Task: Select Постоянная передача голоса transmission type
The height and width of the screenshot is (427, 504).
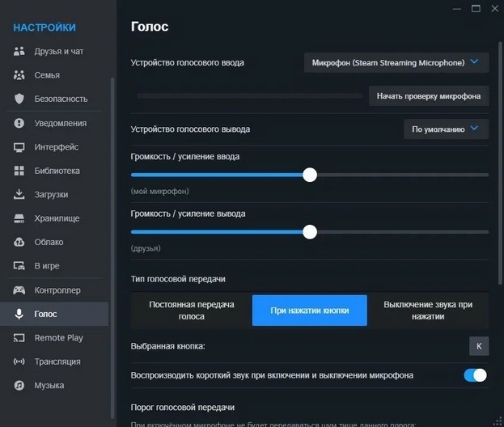Action: pos(192,311)
